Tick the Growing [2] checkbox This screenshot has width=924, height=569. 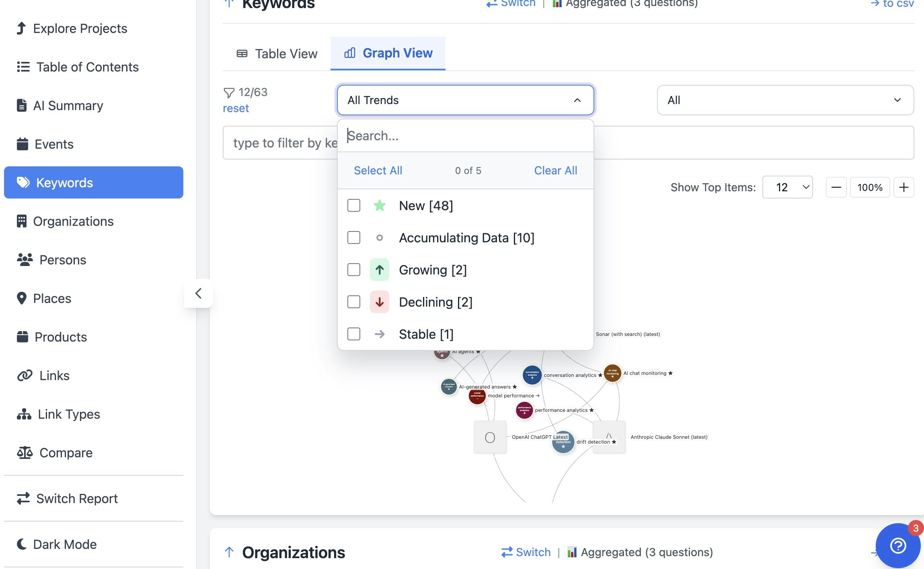coord(354,270)
